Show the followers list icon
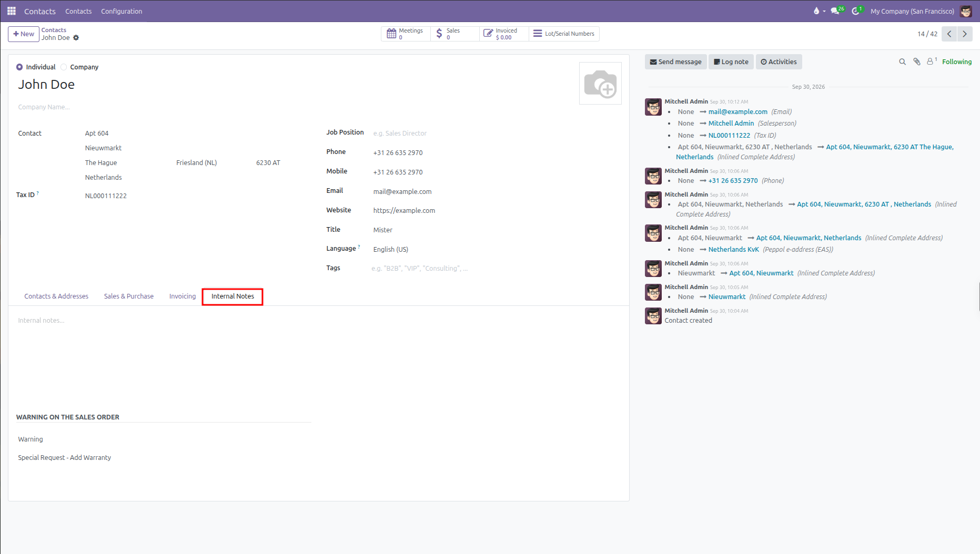980x554 pixels. tap(932, 61)
